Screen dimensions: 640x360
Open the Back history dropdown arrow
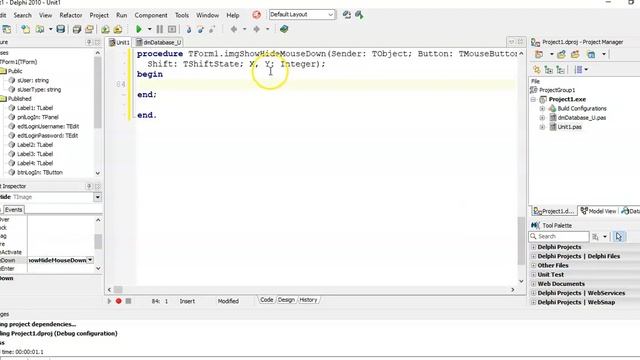[x=244, y=29]
